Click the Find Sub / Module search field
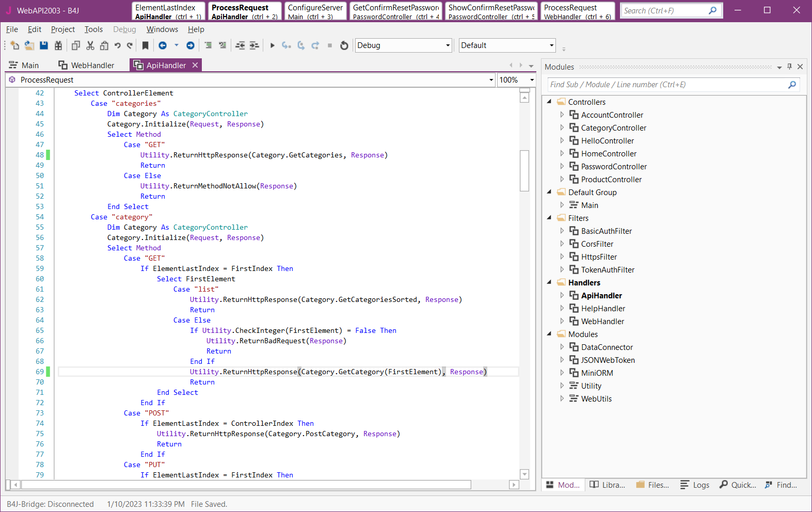 click(x=666, y=85)
